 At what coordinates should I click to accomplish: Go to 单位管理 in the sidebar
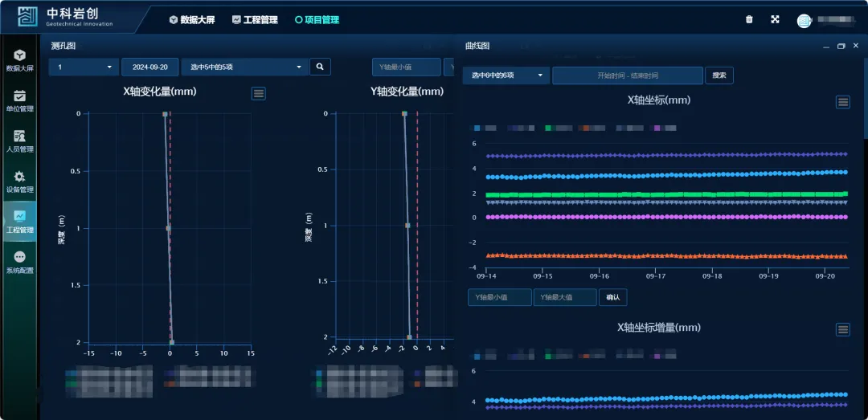[19, 100]
